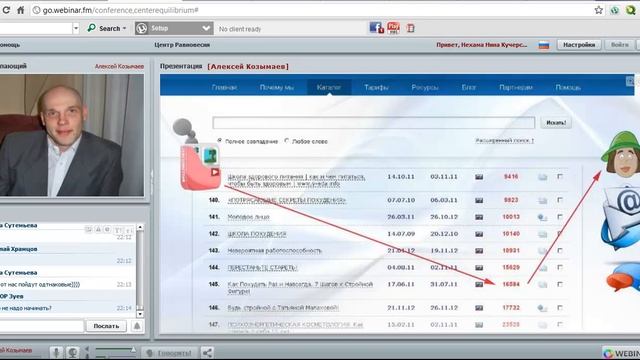Select the 'Полное совпадение' radio button
This screenshot has height=360, width=640.
tap(220, 140)
